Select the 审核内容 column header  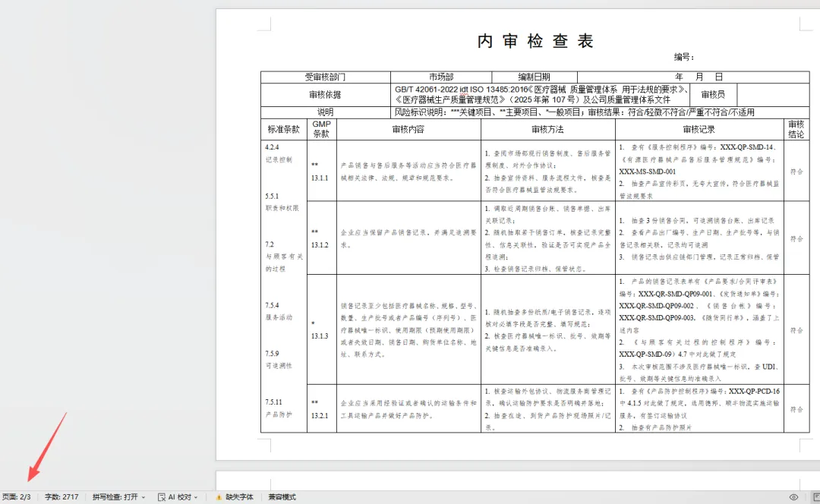408,129
